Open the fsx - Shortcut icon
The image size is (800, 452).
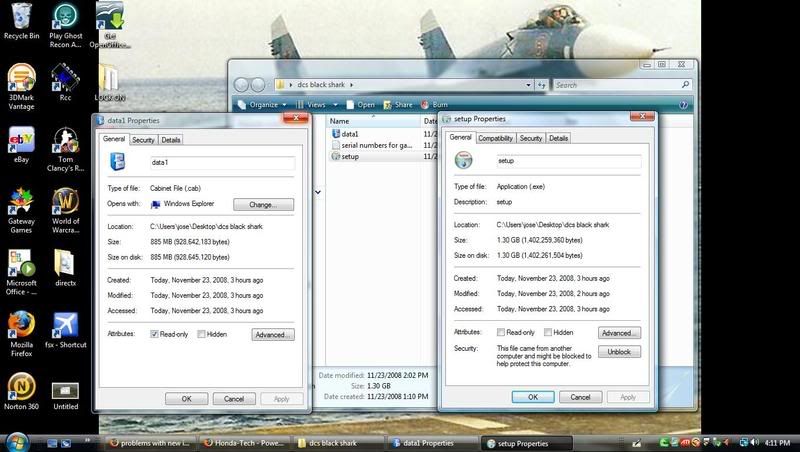click(x=65, y=330)
